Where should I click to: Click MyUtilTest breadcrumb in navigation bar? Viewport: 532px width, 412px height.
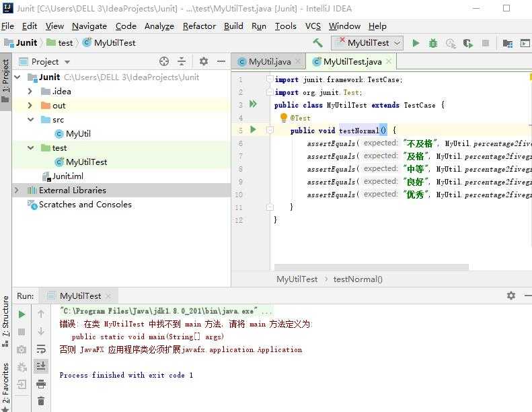109,43
